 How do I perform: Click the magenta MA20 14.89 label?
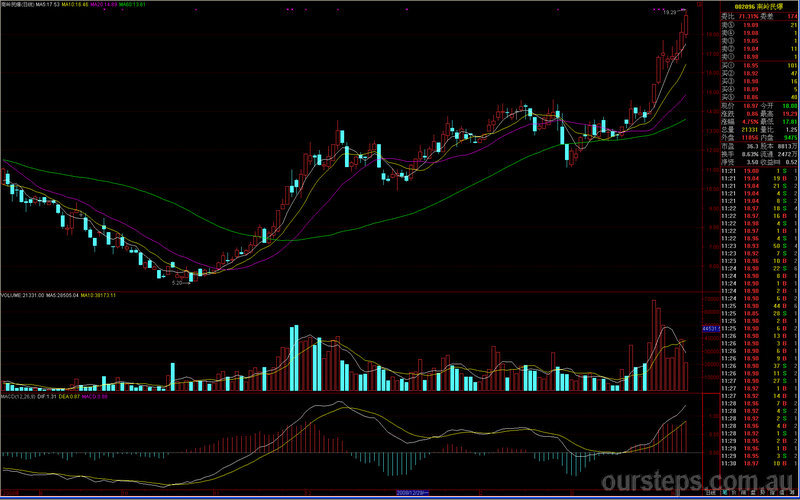click(104, 5)
